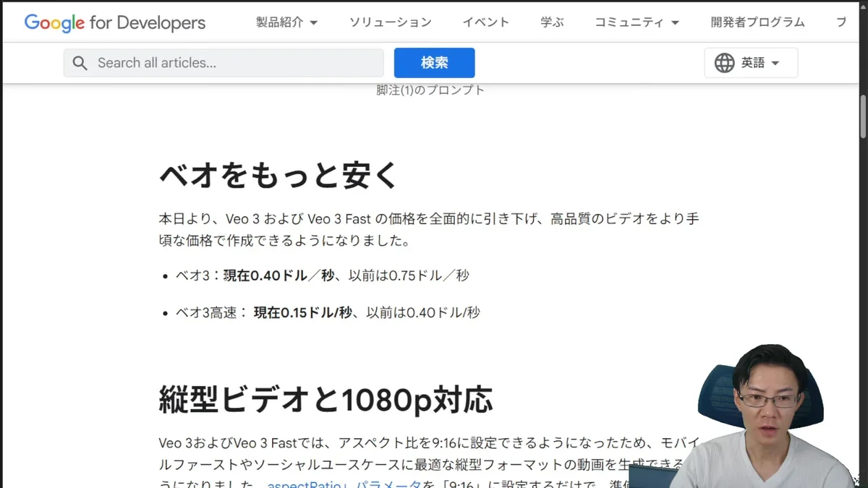Click the vertical page scrollbar thumb
Viewport: 868px width, 488px height.
coord(862,116)
